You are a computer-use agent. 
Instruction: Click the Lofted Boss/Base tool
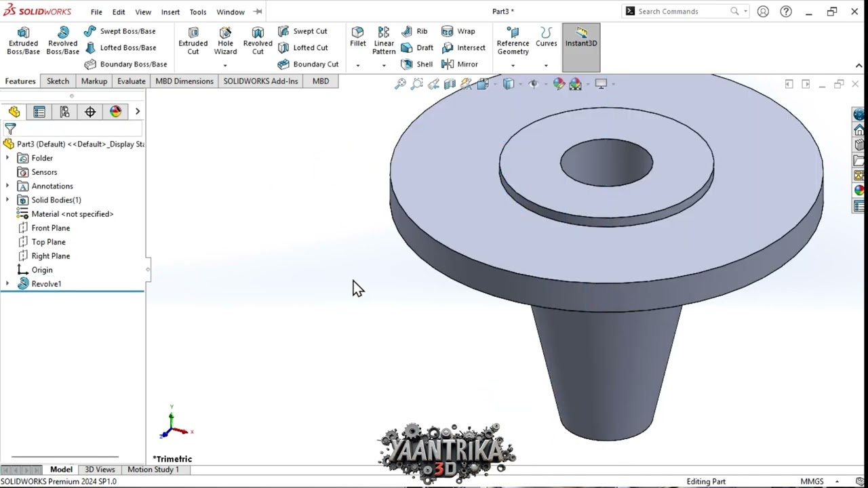[x=120, y=47]
